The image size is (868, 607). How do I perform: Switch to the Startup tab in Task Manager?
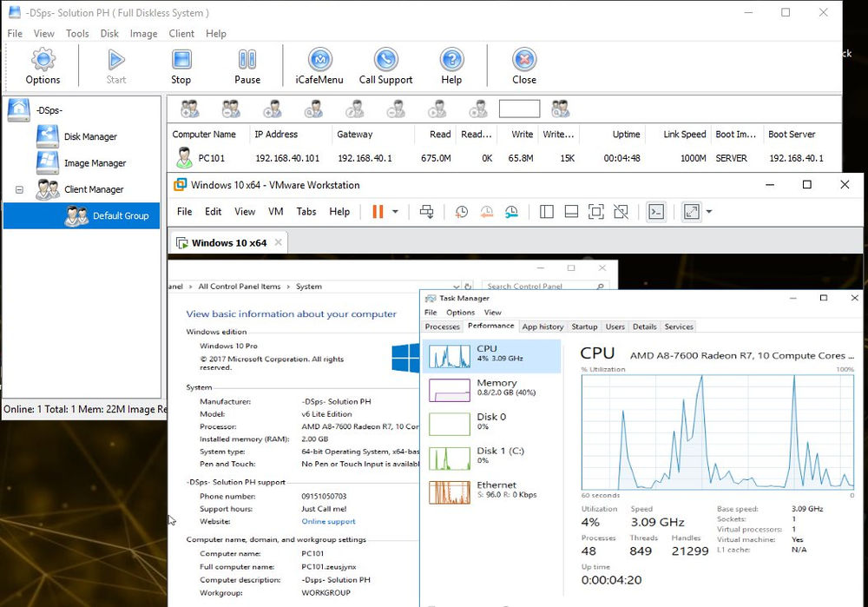click(584, 327)
